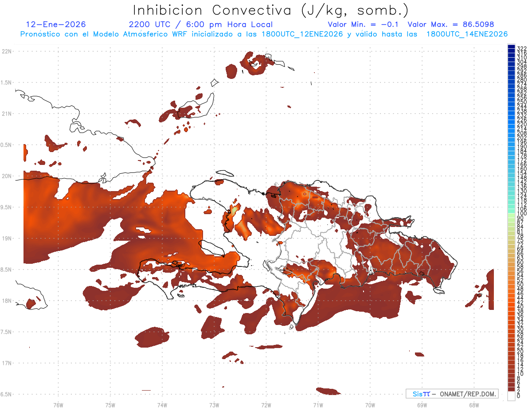Click the '69W' longitude label
The image size is (532, 411).
pos(422,405)
